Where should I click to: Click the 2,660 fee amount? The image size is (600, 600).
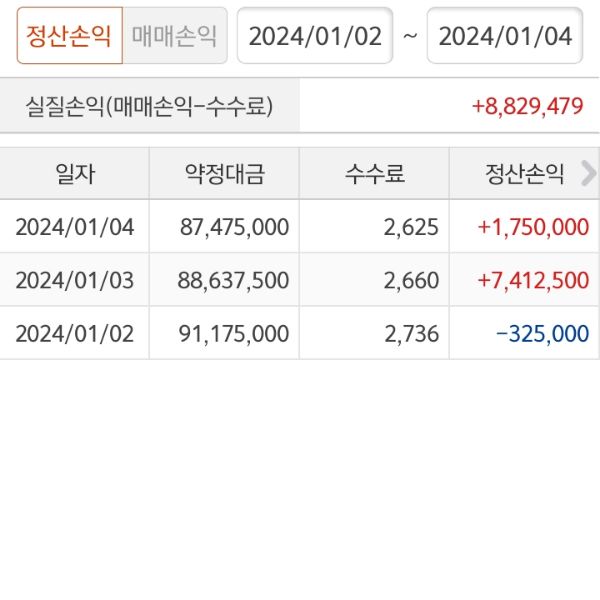(411, 280)
